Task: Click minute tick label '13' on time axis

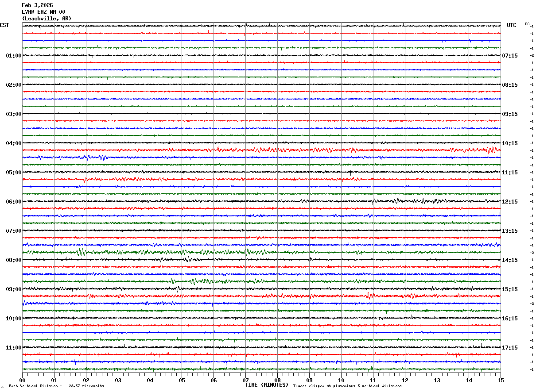Action: [437, 380]
